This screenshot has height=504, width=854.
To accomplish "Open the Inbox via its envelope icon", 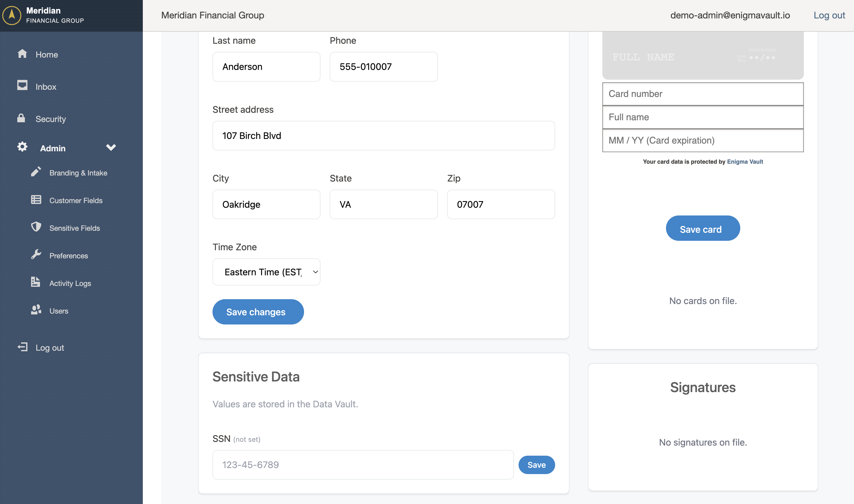I will 22,86.
